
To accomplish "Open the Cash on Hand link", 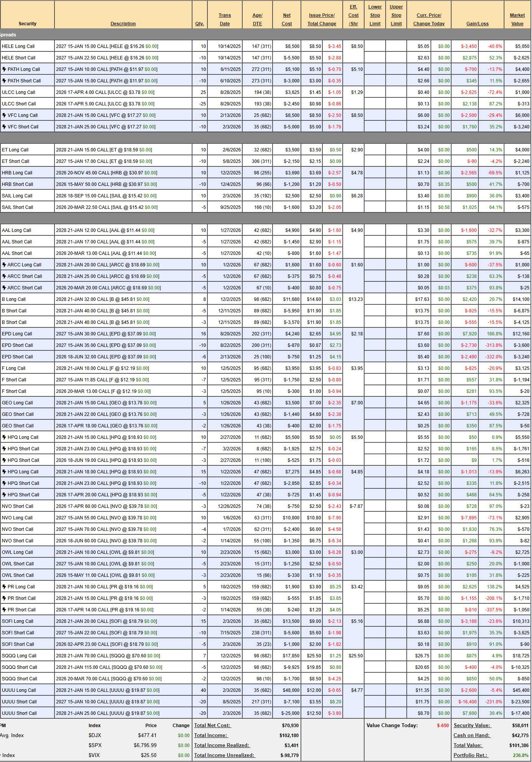I will (472, 735).
